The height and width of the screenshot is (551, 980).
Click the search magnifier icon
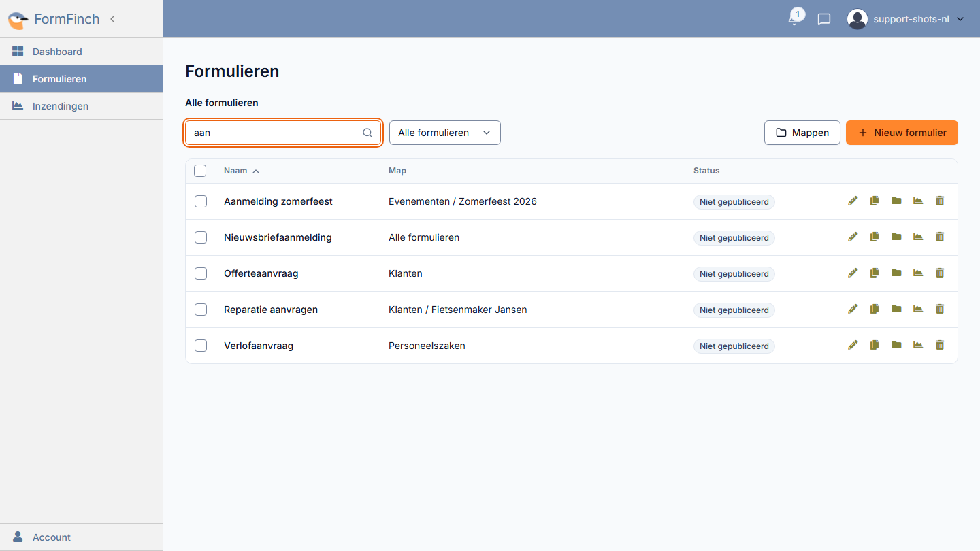point(367,133)
